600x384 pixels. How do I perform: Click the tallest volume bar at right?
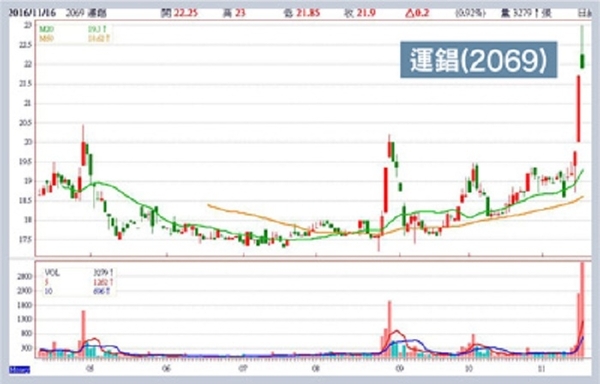tap(582, 310)
